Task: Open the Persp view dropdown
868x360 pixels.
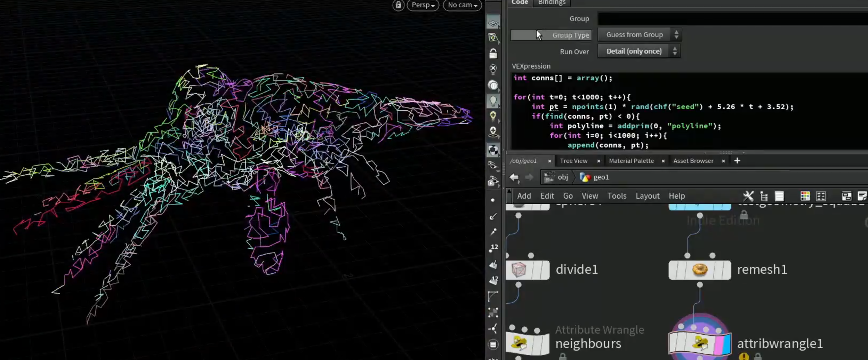Action: tap(423, 5)
